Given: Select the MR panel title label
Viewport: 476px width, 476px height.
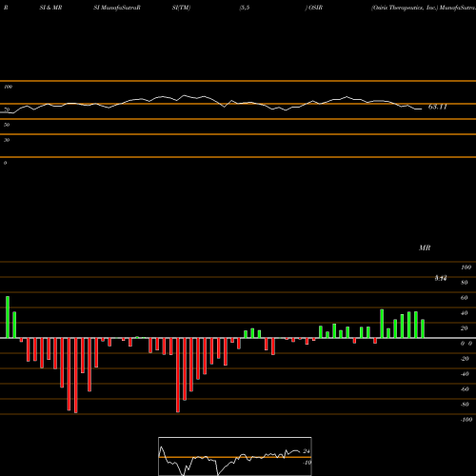Looking at the screenshot, I should [425, 248].
